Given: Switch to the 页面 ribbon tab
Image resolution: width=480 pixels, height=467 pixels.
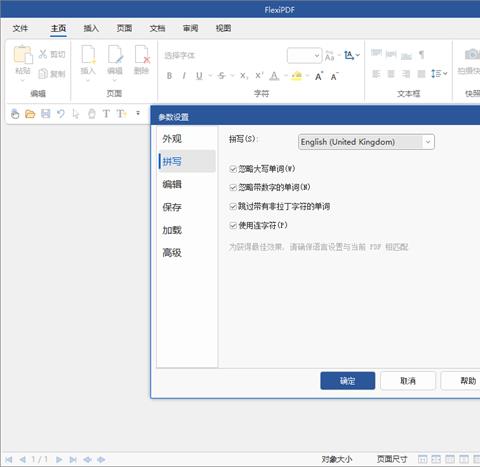Looking at the screenshot, I should pos(124,28).
